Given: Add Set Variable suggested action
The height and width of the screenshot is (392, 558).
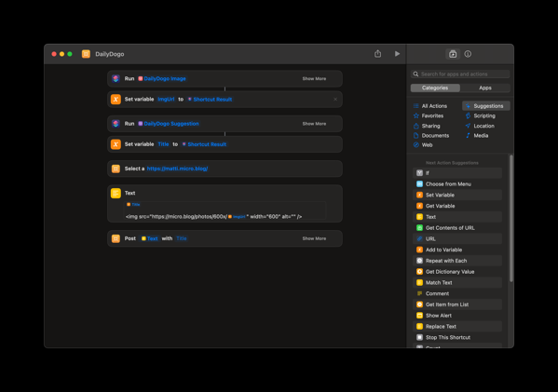Looking at the screenshot, I should tap(457, 196).
